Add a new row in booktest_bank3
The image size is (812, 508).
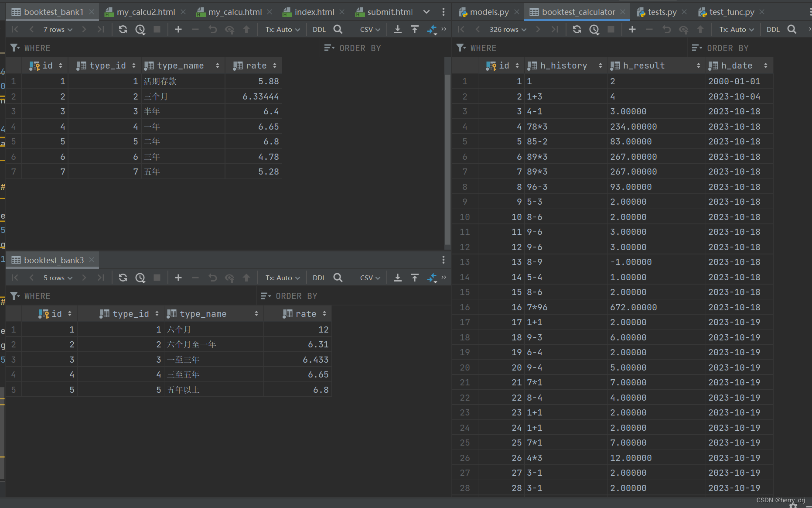pos(178,278)
